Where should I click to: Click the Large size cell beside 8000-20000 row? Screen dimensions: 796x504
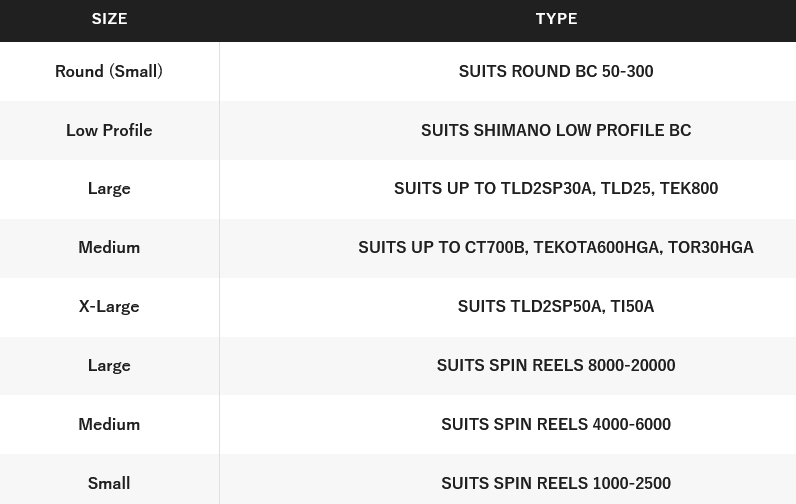pos(109,365)
